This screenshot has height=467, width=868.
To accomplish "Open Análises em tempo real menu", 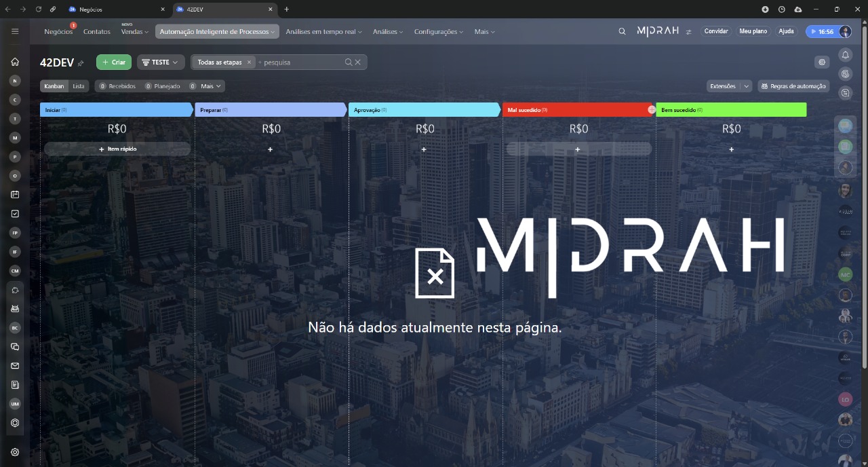I will (x=323, y=31).
